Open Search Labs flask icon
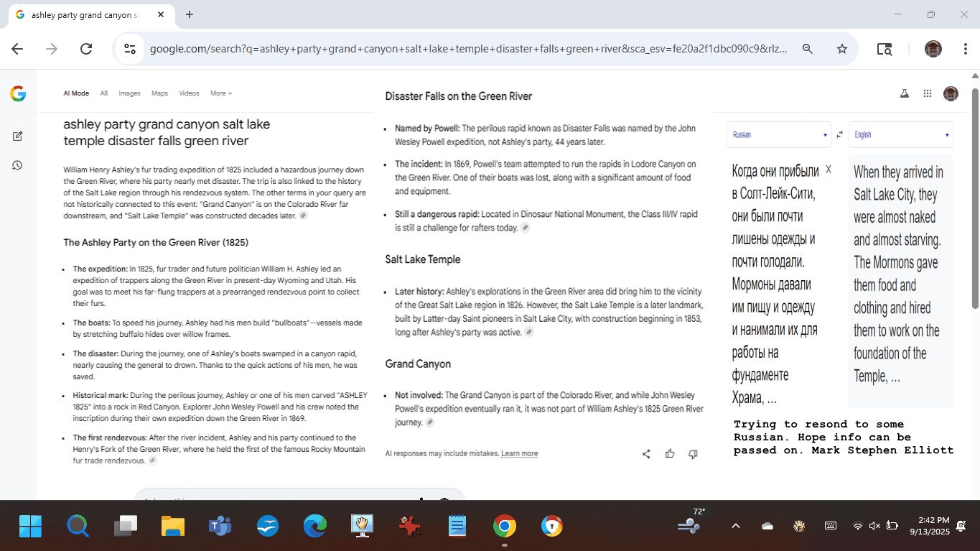 904,93
